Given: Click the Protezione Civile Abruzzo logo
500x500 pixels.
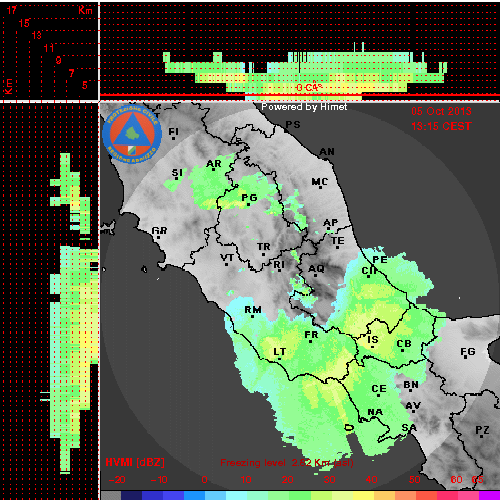Looking at the screenshot, I should (132, 134).
